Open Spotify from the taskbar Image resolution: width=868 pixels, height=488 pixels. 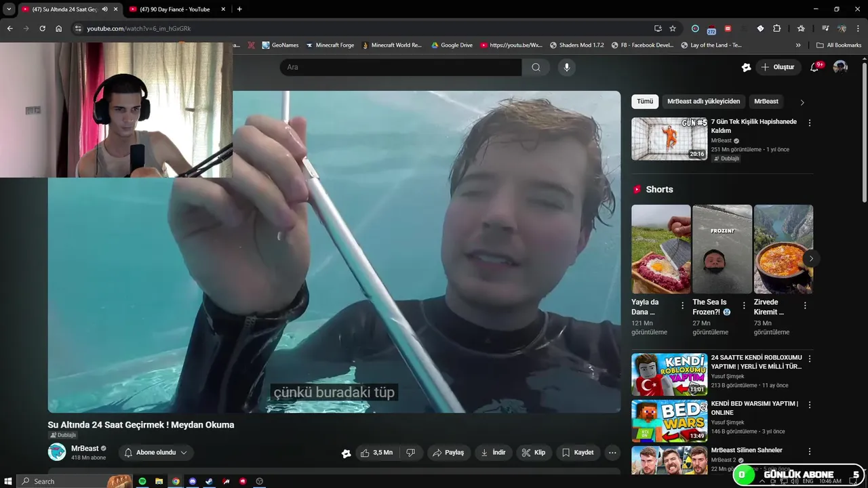click(142, 481)
